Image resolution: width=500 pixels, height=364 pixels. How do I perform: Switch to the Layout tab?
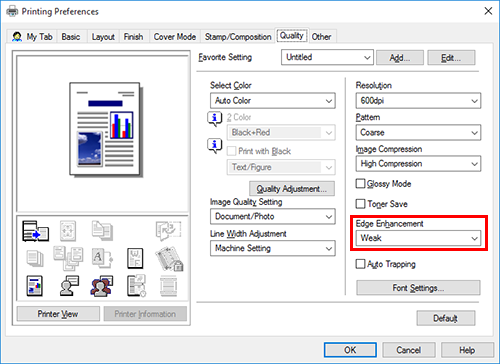[103, 37]
